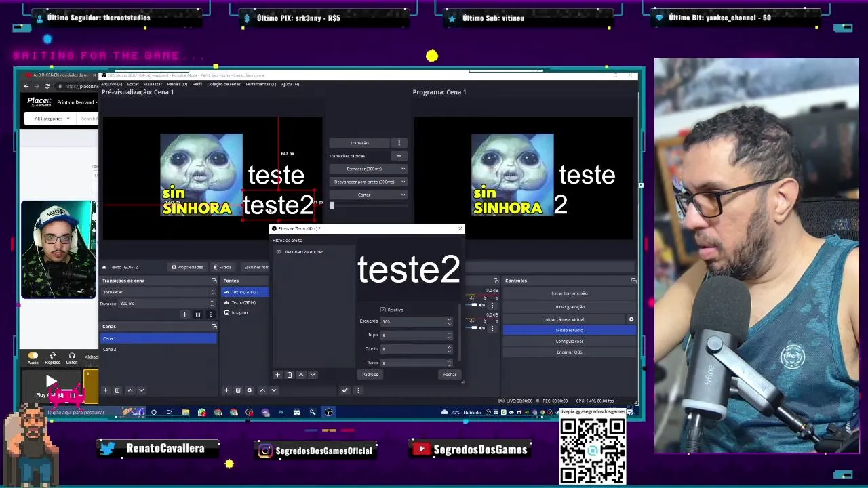This screenshot has width=868, height=488.
Task: Adjust the first mixer channel volume slider
Action: point(473,306)
